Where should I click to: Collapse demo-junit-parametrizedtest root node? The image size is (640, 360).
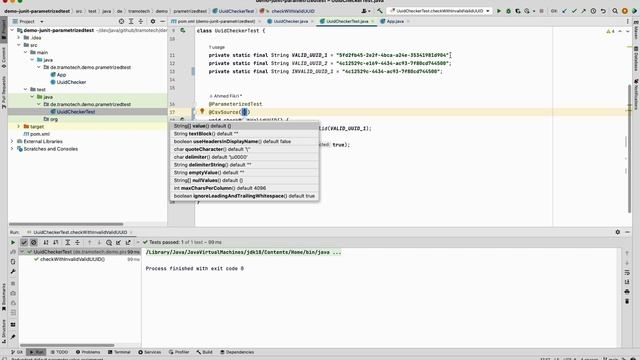coord(12,30)
